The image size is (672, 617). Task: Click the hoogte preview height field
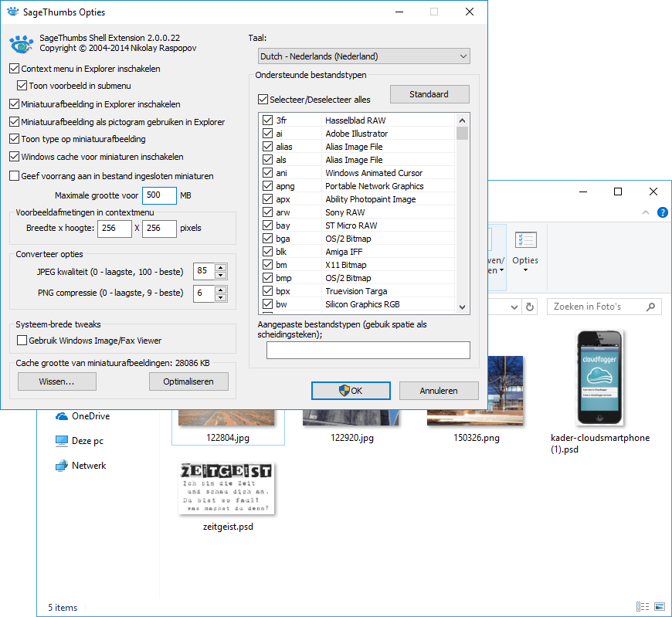pyautogui.click(x=159, y=229)
